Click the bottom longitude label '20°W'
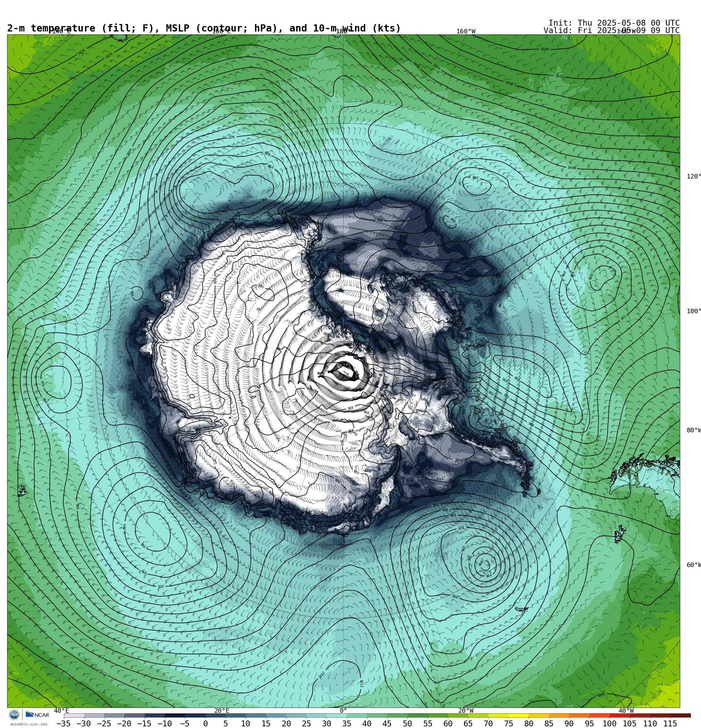This screenshot has width=701, height=728. coord(466,710)
